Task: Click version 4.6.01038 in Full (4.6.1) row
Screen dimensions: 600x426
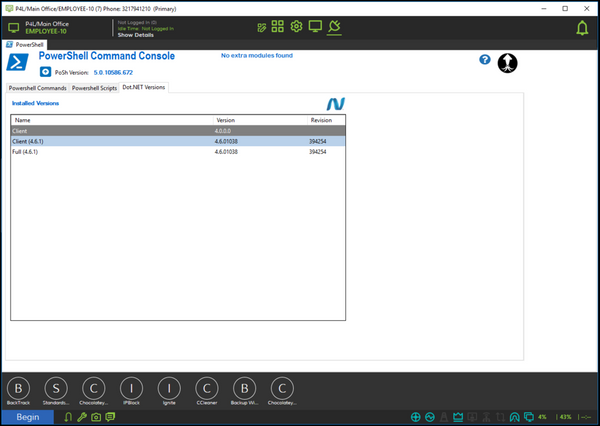Action: 226,152
